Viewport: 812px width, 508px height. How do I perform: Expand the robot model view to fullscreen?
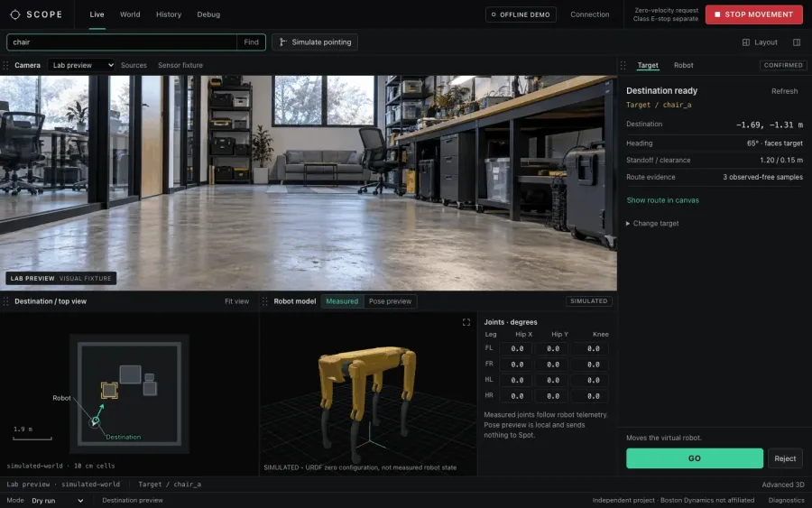[x=466, y=322]
